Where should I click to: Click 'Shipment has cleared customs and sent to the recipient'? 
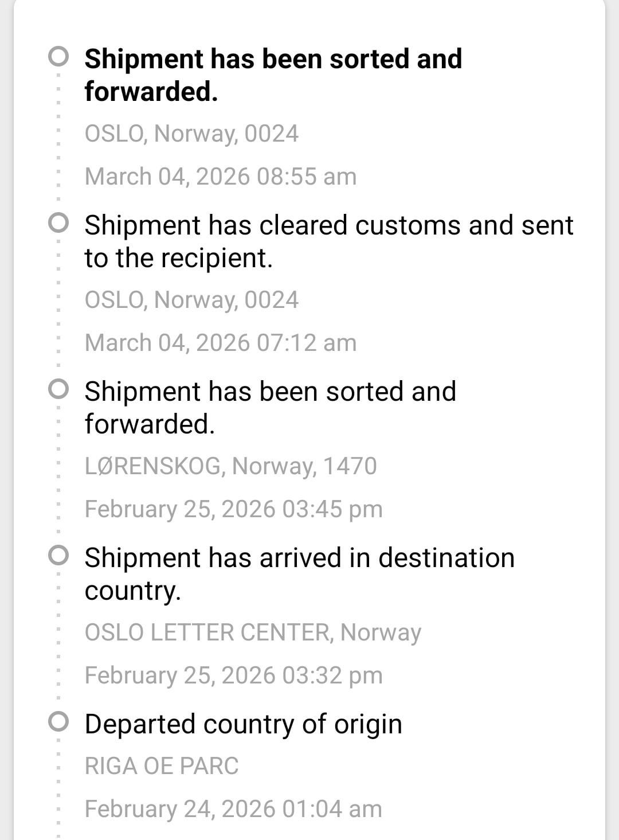click(x=328, y=241)
